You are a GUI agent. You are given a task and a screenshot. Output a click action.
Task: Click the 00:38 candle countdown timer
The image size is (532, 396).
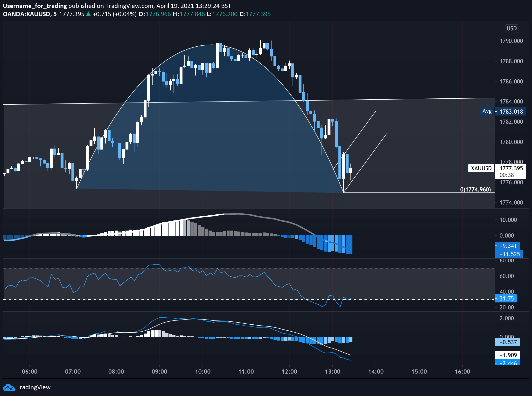pos(507,175)
